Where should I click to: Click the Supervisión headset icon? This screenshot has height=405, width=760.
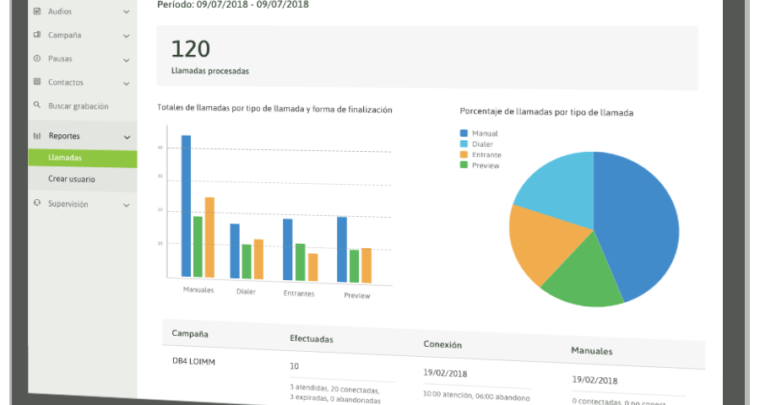[36, 204]
